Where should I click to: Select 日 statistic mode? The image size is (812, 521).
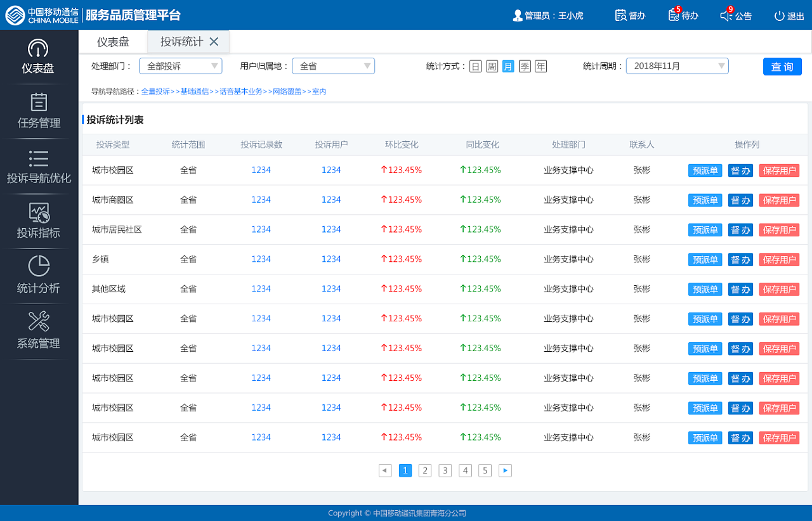coord(476,67)
